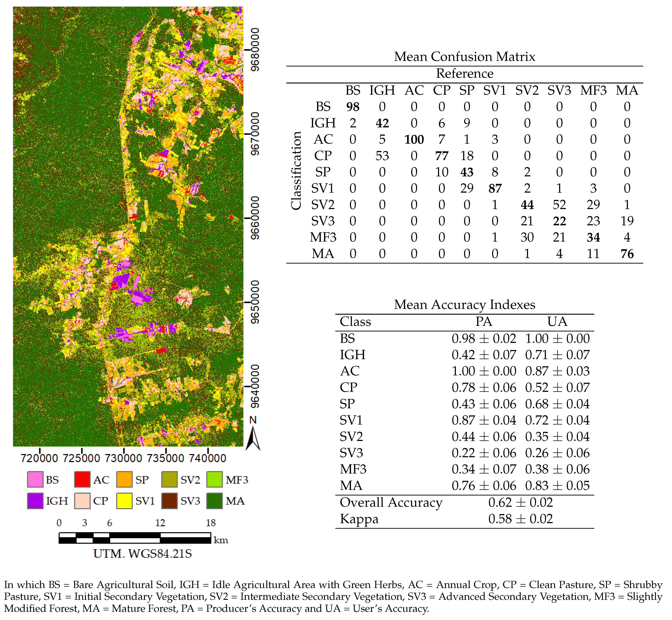Viewport: 672px width, 620px height.
Task: Click the SP orange legend icon
Action: click(124, 480)
